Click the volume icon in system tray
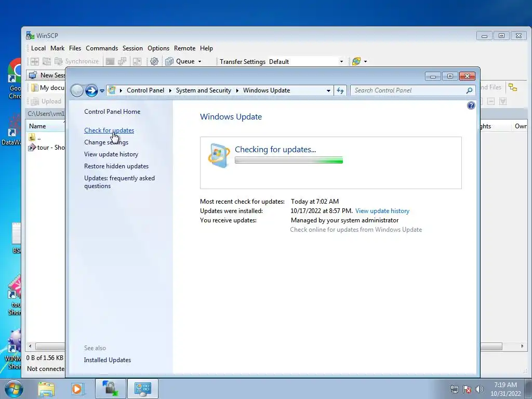The height and width of the screenshot is (399, 532). (480, 389)
